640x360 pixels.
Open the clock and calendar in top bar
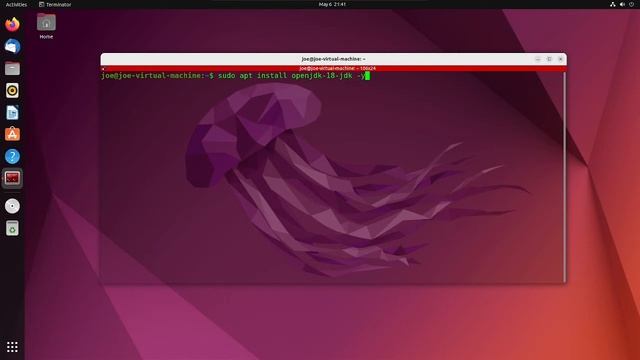332,4
